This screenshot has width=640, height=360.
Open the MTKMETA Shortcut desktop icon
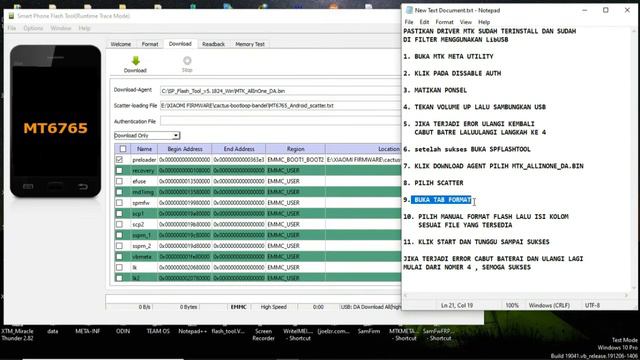pos(404,334)
